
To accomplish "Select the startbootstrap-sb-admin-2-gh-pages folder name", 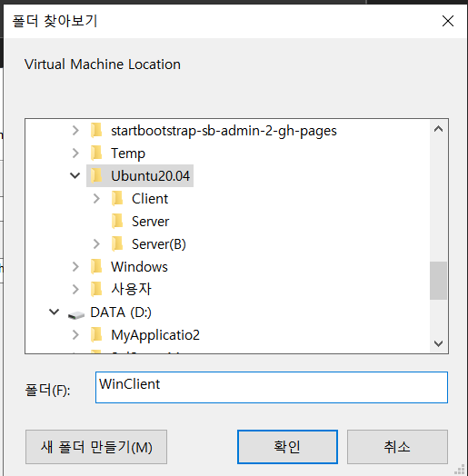I will coord(224,131).
